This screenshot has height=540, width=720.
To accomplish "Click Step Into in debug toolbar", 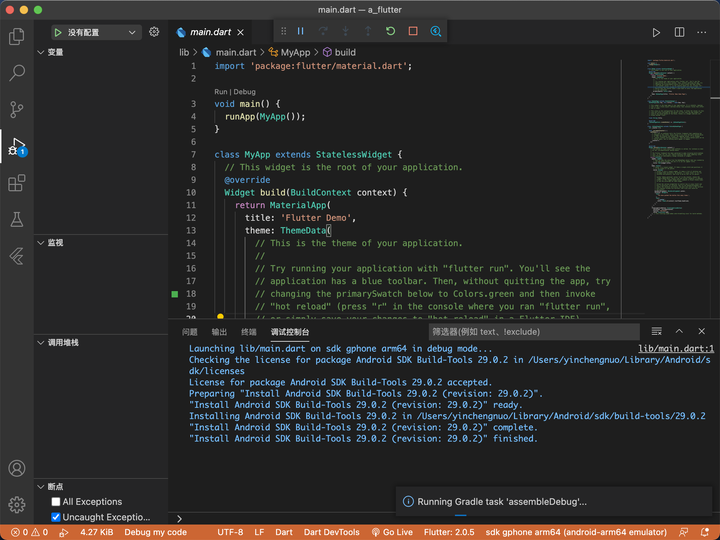I will click(x=346, y=31).
